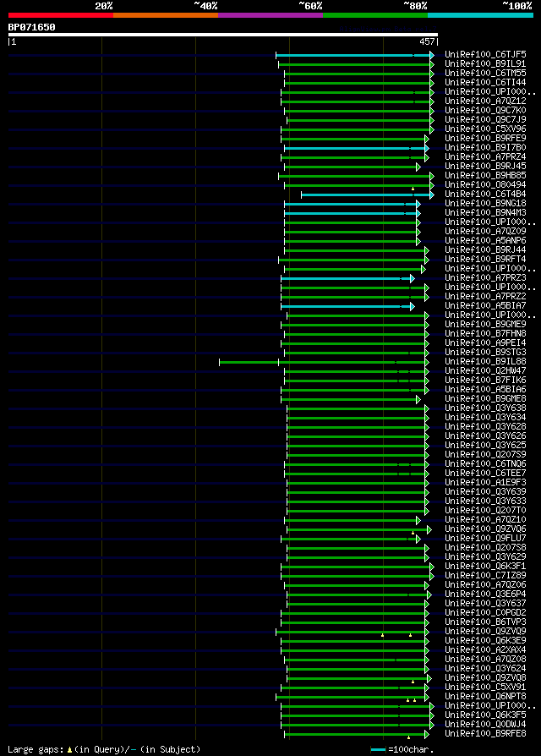Select the UniRef100_C6TNQ6 label
541x756 pixels.
[485, 464]
